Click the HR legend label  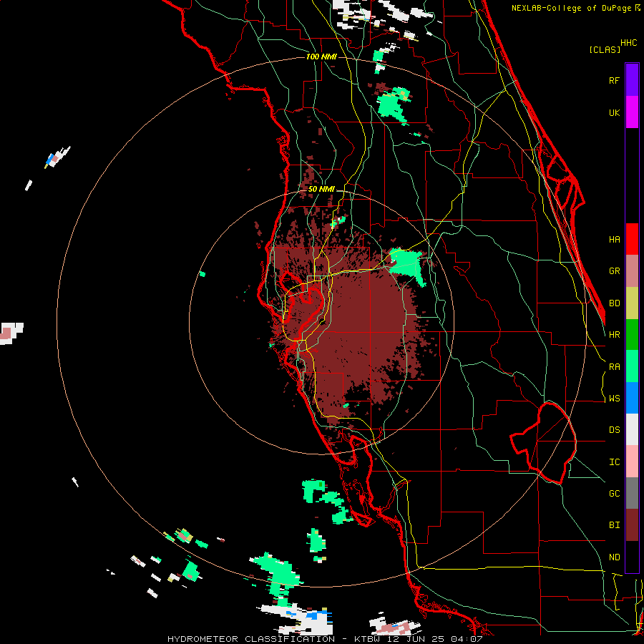click(615, 335)
